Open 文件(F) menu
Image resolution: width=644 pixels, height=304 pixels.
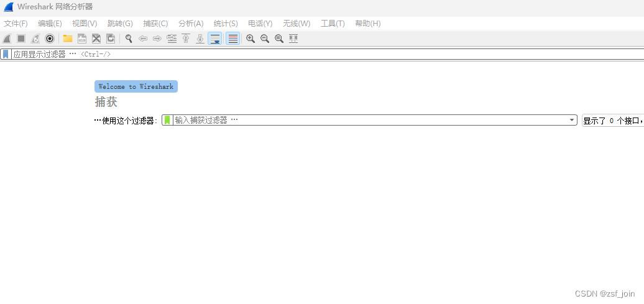(x=16, y=24)
